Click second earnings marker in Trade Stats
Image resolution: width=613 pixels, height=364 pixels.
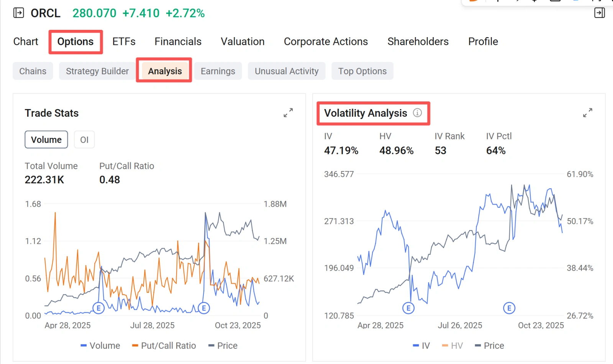pyautogui.click(x=204, y=308)
